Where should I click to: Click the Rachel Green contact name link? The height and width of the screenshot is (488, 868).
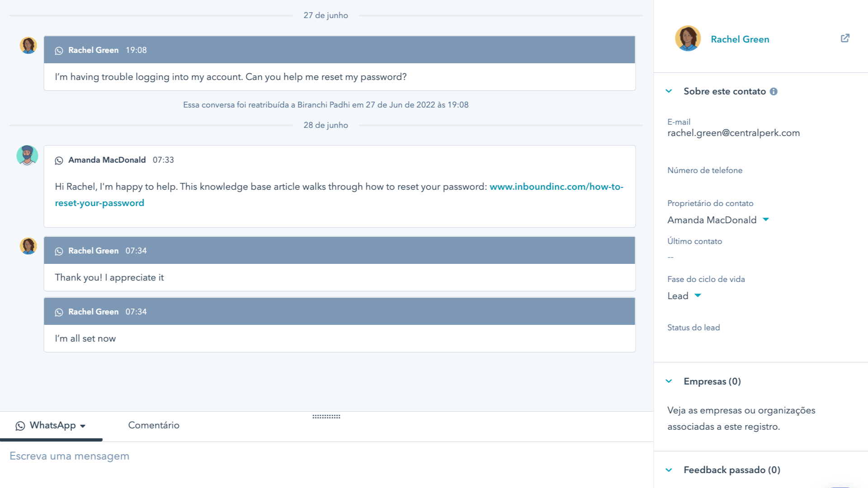[739, 39]
